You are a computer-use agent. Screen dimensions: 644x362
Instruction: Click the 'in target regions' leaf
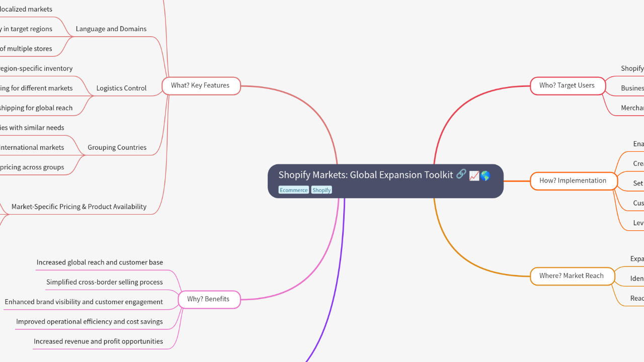click(x=26, y=29)
